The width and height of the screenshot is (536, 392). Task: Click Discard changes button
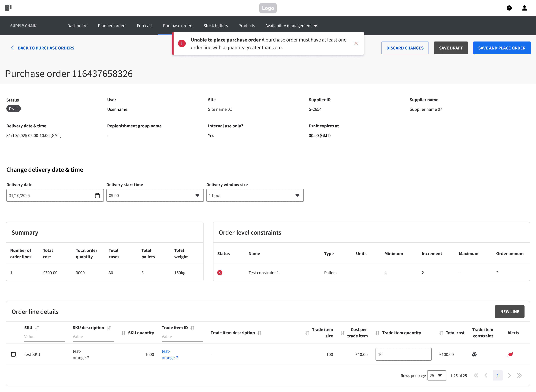pos(405,48)
